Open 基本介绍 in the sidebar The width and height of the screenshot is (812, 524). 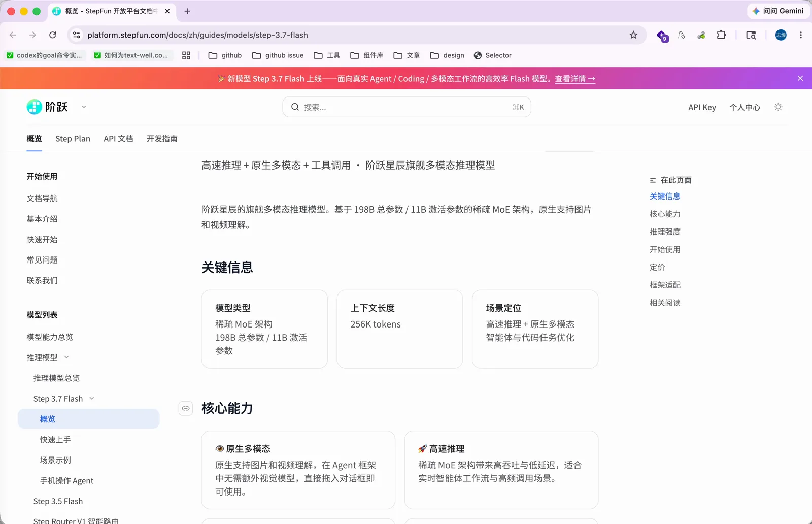tap(42, 219)
